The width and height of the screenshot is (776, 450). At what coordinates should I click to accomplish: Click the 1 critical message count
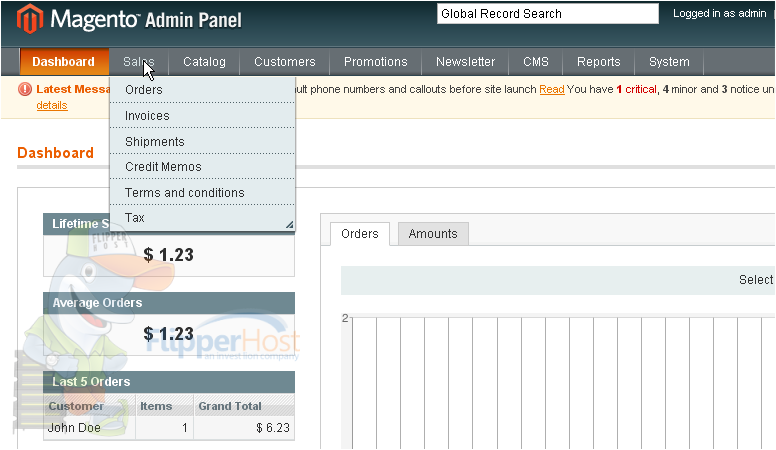pos(636,89)
